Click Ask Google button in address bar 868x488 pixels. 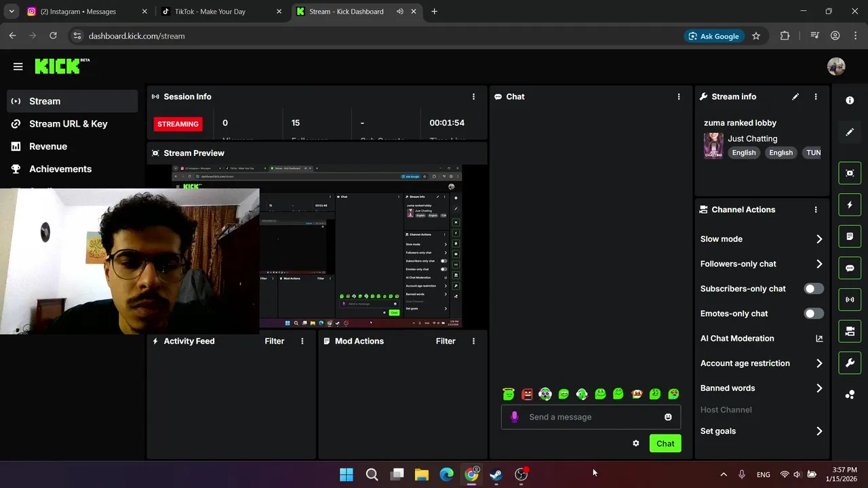(x=713, y=36)
